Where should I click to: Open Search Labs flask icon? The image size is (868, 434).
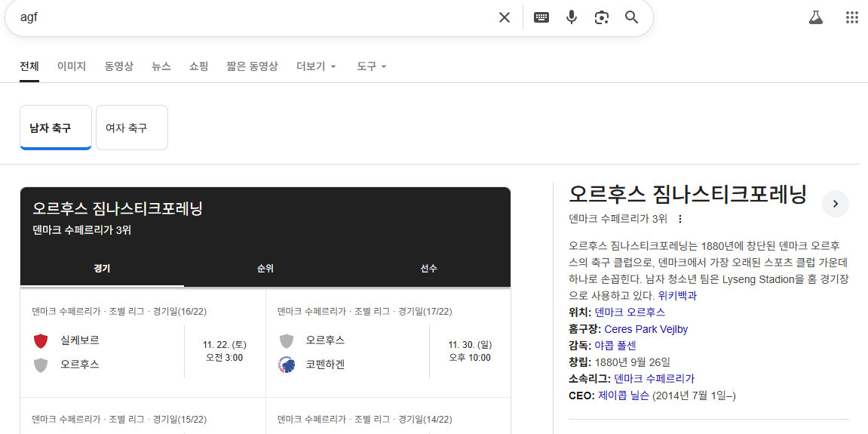815,17
